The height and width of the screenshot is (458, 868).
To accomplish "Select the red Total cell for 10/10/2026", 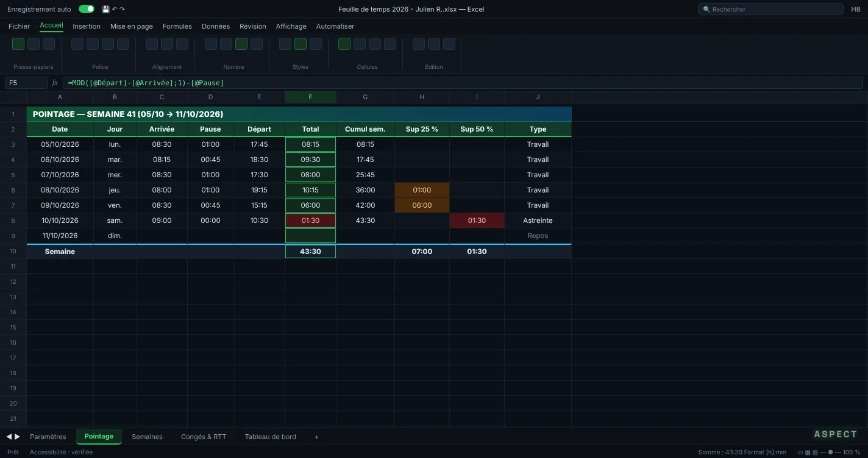I will pos(310,220).
